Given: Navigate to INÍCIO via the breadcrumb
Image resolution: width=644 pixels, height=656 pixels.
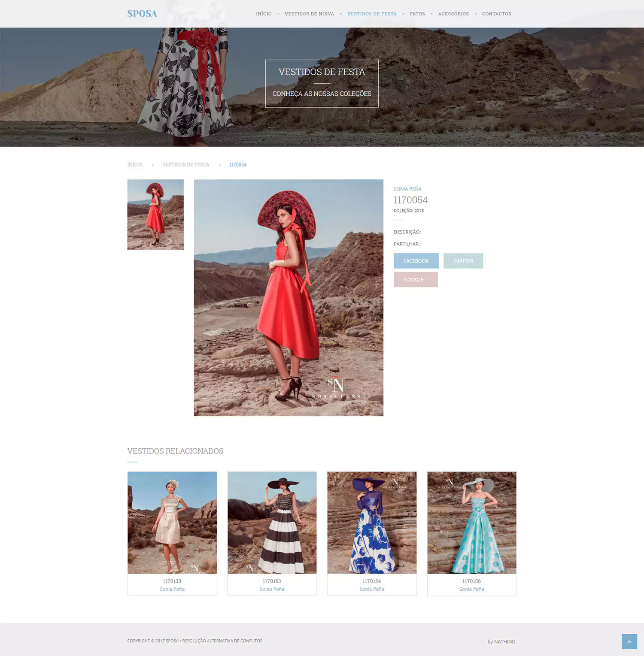Looking at the screenshot, I should 134,164.
